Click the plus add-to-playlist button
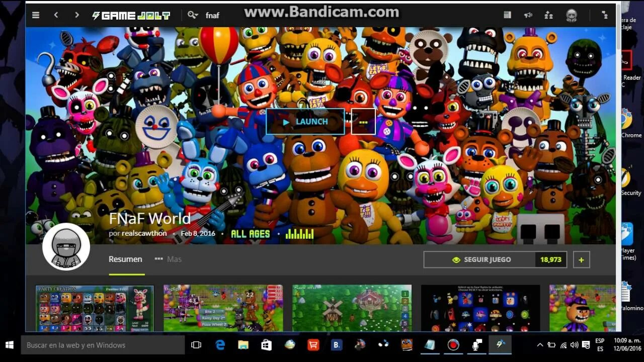 coord(581,259)
